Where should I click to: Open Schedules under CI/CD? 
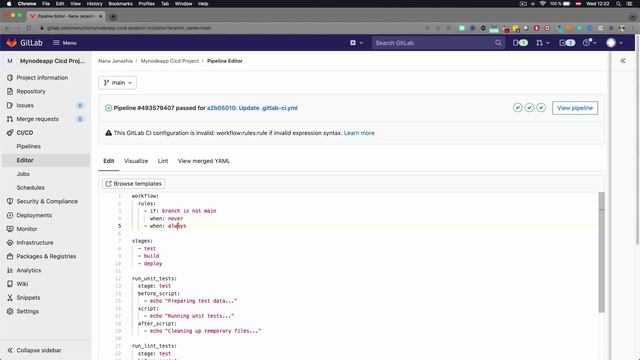pos(31,188)
